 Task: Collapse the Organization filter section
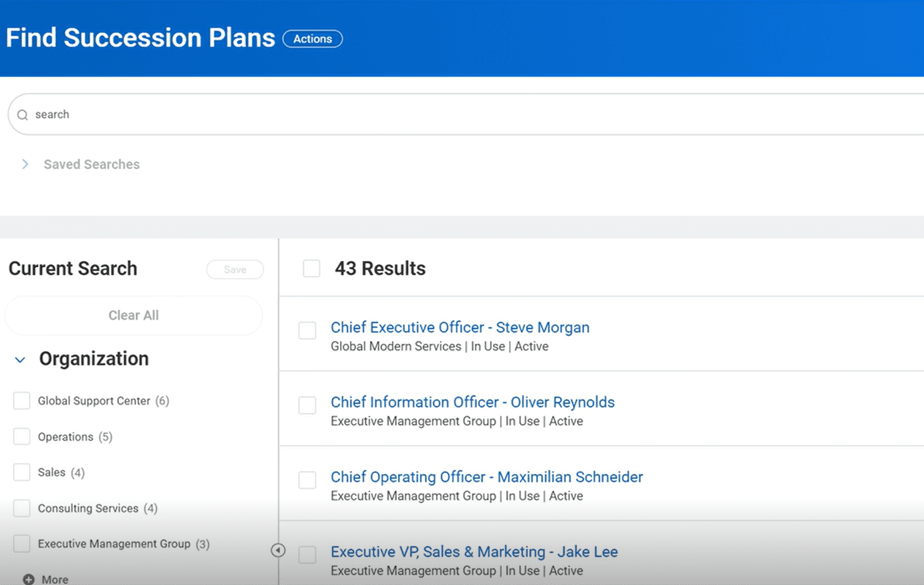[20, 360]
